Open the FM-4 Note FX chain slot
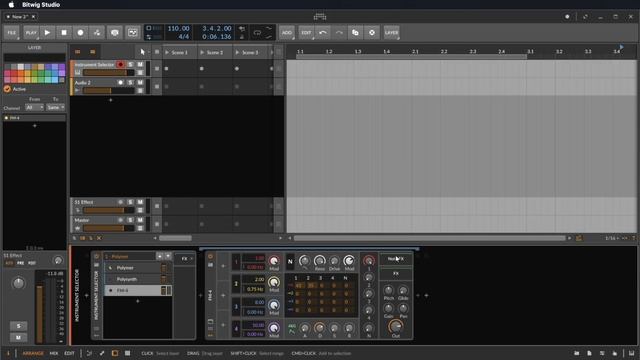Screen dimensions: 640x360 (x=396, y=259)
